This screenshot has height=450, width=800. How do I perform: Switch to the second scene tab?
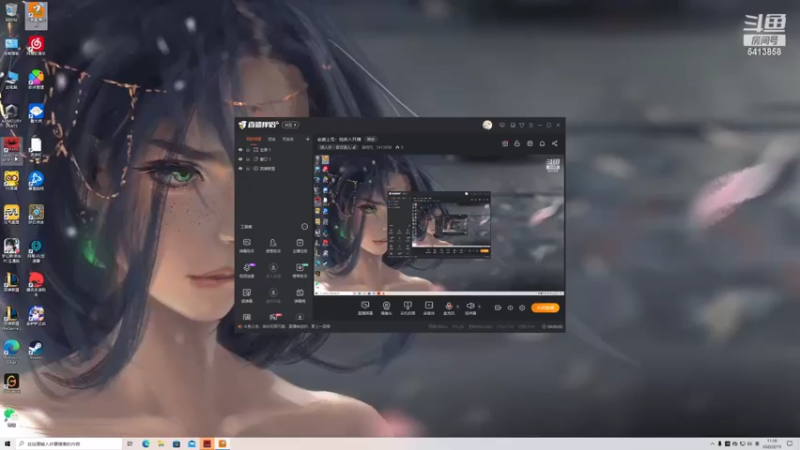point(272,139)
